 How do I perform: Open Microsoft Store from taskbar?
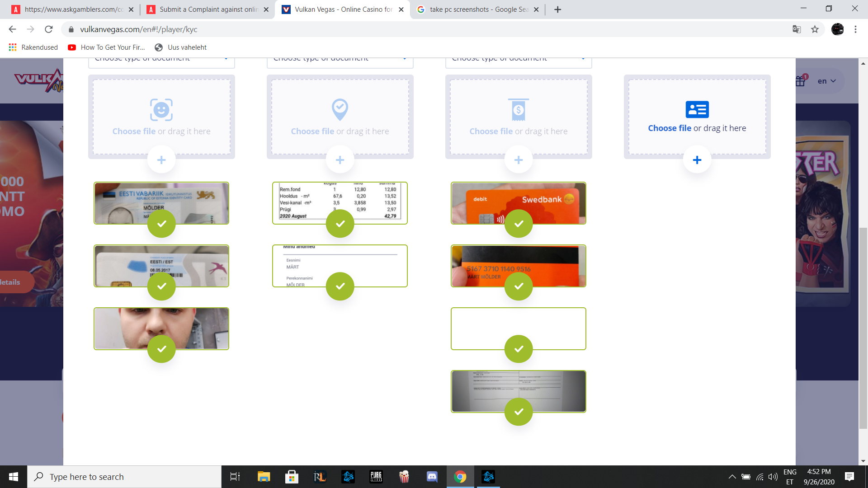[x=292, y=477]
